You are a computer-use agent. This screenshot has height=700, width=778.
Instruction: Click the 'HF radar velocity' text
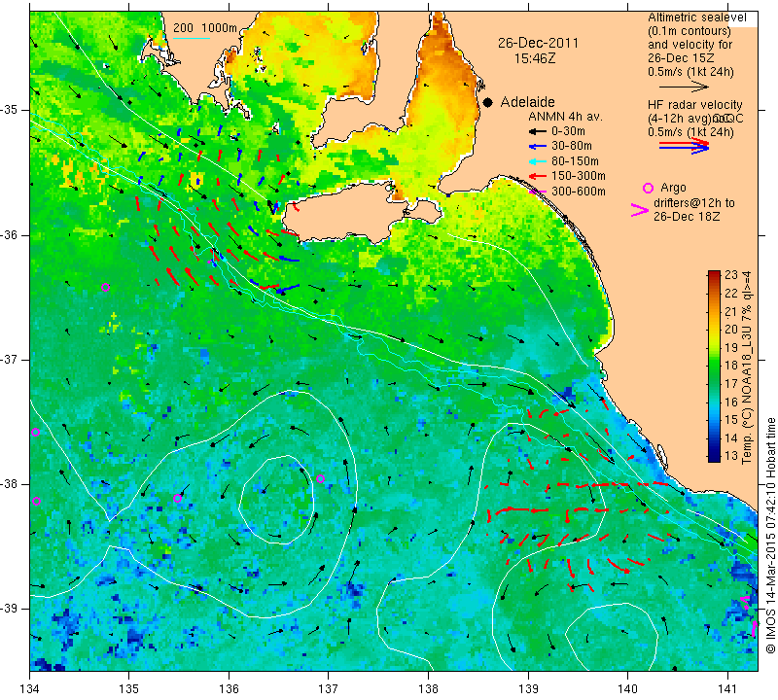coord(694,105)
